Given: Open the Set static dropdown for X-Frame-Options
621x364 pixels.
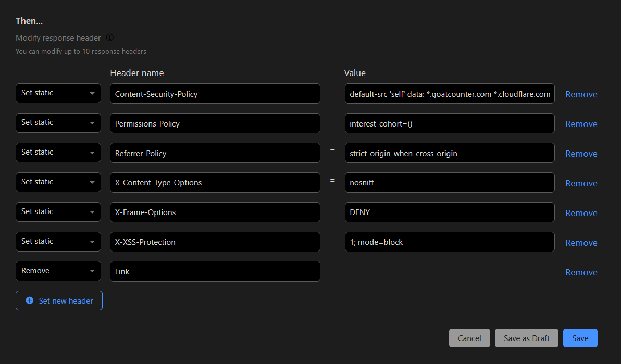Looking at the screenshot, I should [58, 212].
